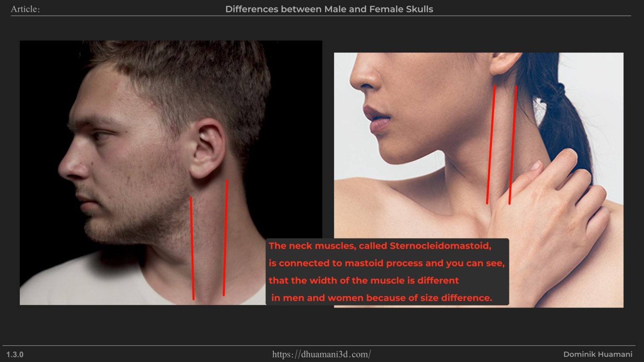This screenshot has height=362, width=644.
Task: Click the woman's ear in the right photo
Action: [505, 63]
